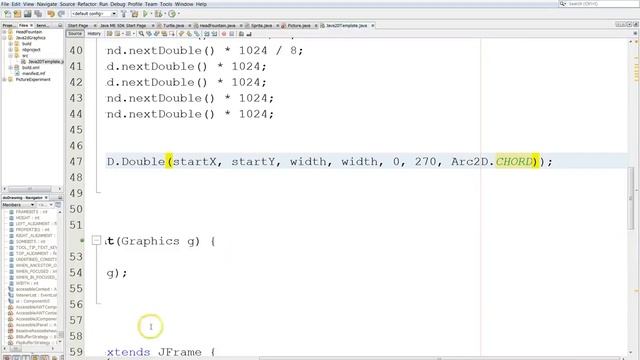Select manifest.mf in file tree
The height and width of the screenshot is (360, 640).
click(33, 73)
